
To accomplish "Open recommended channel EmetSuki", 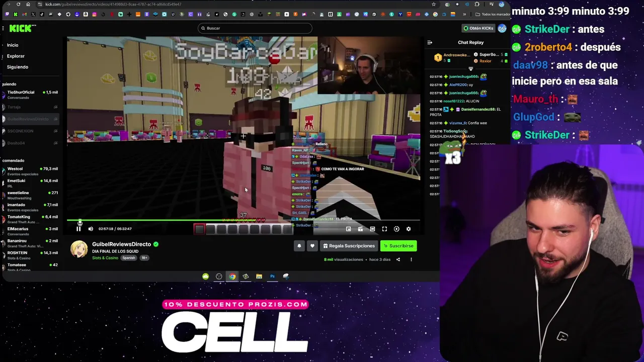I will (29, 183).
